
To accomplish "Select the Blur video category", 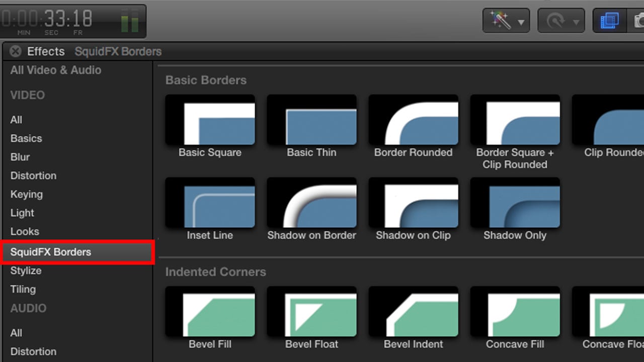I will click(x=20, y=157).
